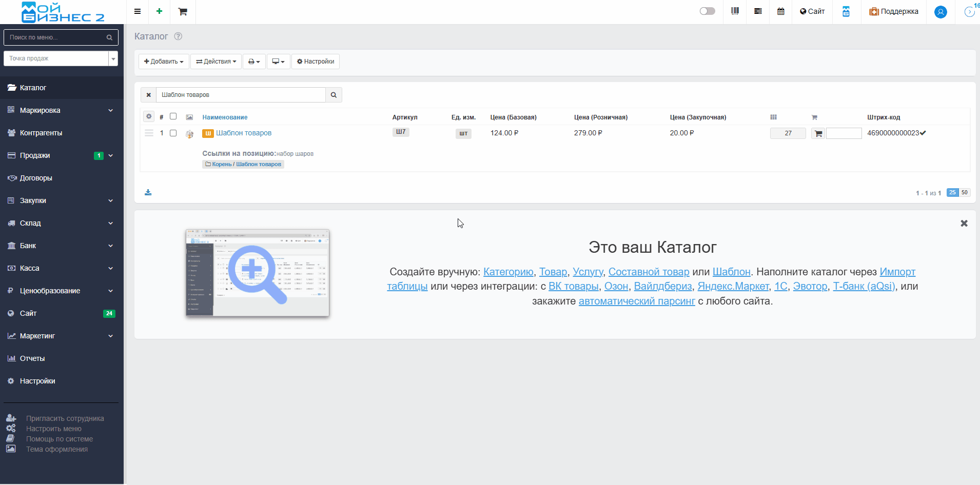Select the checkbox for row 1

(173, 133)
